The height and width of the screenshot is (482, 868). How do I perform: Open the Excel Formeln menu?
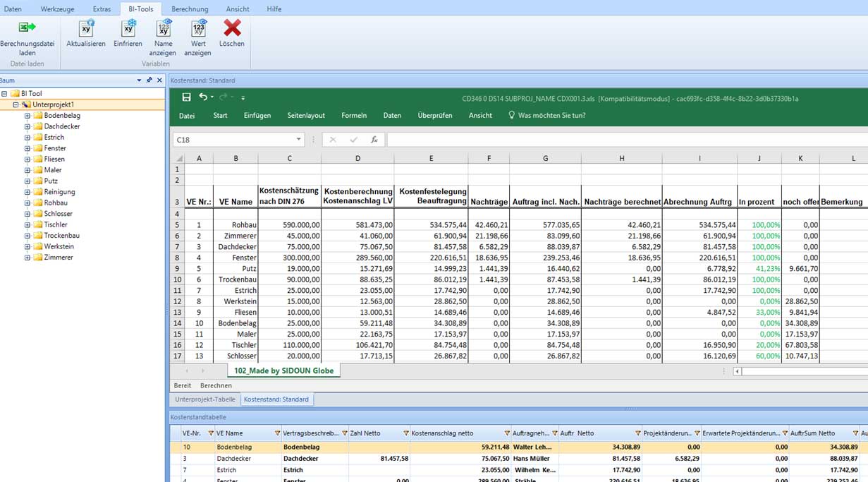tap(354, 116)
